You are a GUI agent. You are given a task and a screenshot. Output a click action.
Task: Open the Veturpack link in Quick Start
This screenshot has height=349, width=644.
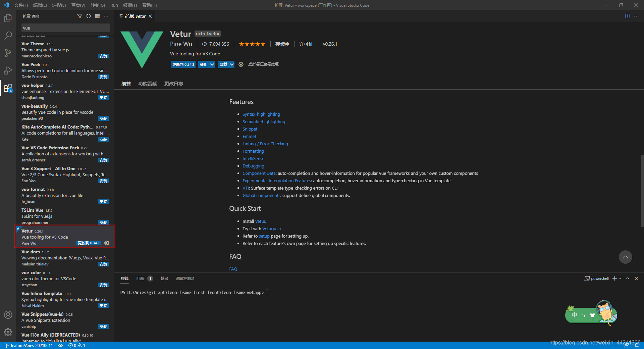coord(272,229)
